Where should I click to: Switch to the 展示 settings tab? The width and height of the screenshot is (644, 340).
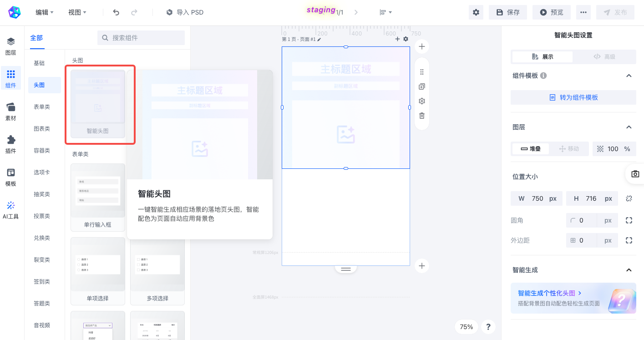click(x=542, y=57)
